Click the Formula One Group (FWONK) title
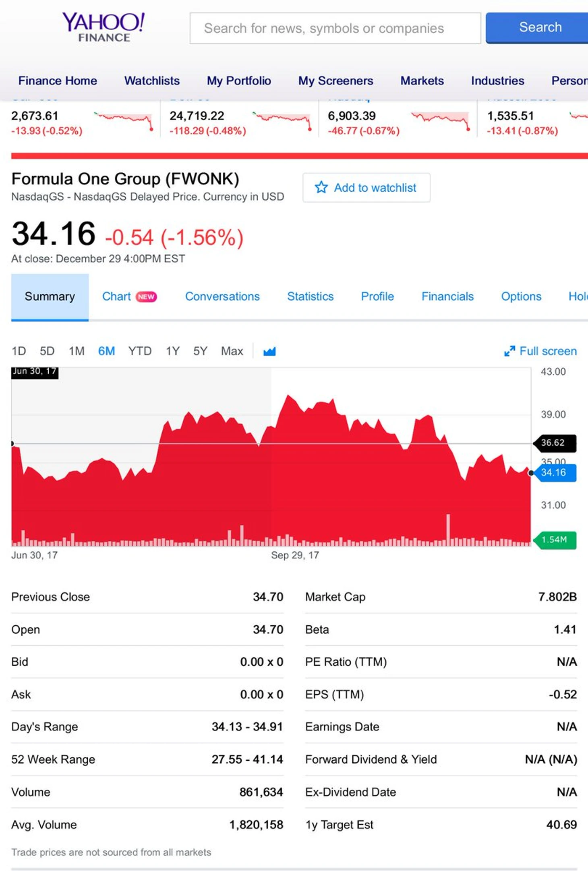The image size is (588, 871). (x=125, y=179)
